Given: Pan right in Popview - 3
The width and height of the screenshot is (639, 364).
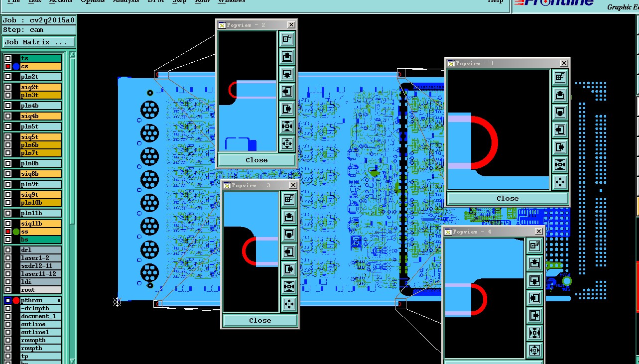Looking at the screenshot, I should click(x=289, y=269).
